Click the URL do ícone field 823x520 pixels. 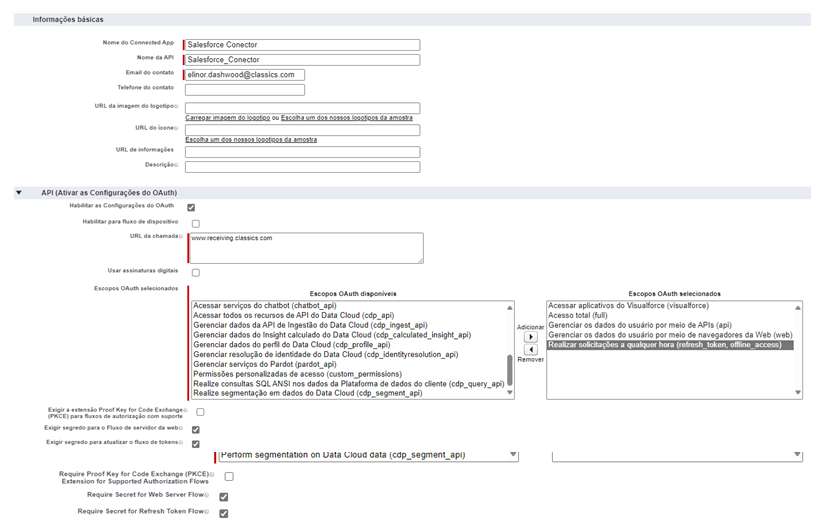[x=302, y=130]
